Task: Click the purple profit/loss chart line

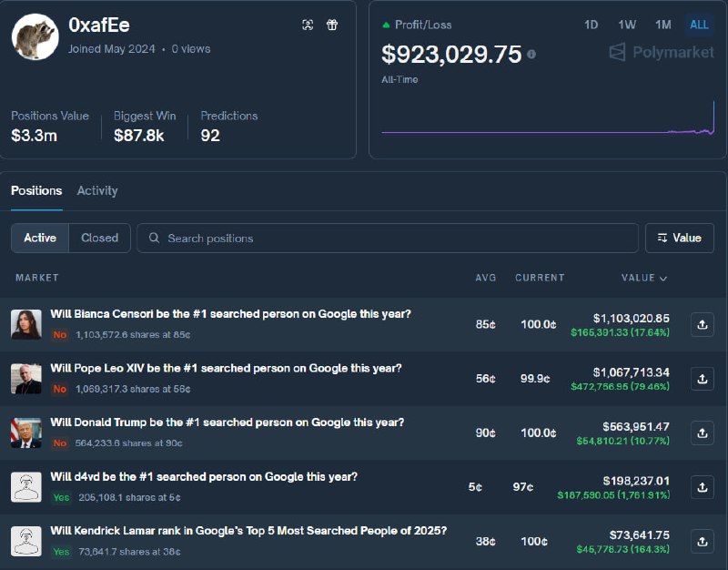Action: (548, 132)
